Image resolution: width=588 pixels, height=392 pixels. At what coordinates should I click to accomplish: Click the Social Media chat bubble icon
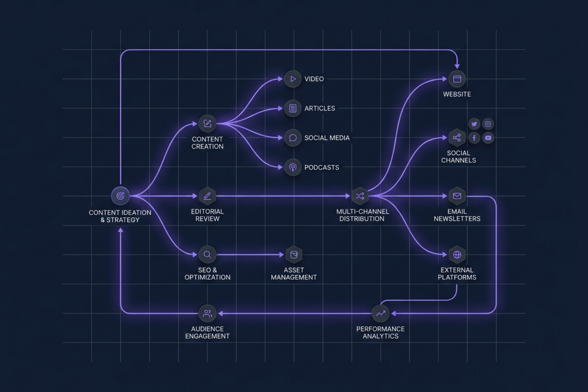(x=293, y=138)
